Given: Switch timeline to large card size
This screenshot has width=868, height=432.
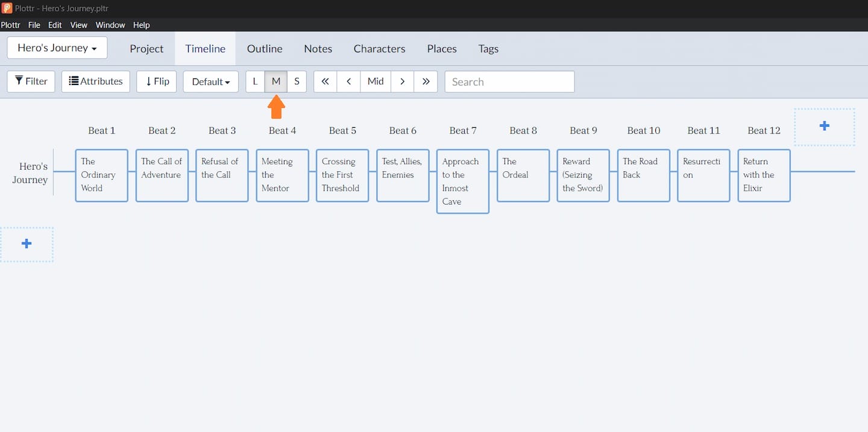Looking at the screenshot, I should [x=255, y=81].
